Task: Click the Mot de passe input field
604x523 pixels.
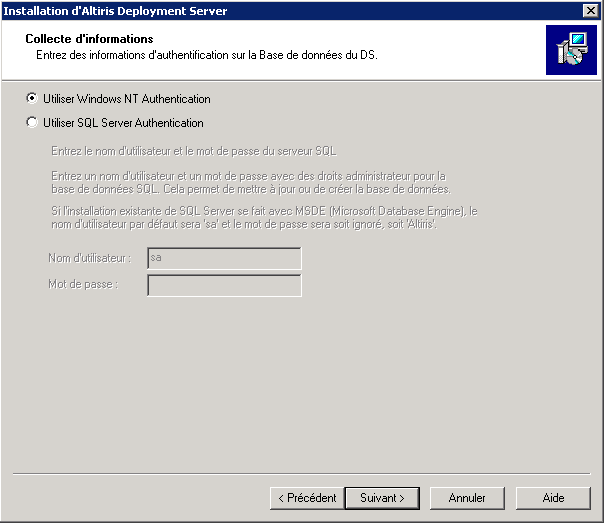Action: 224,285
